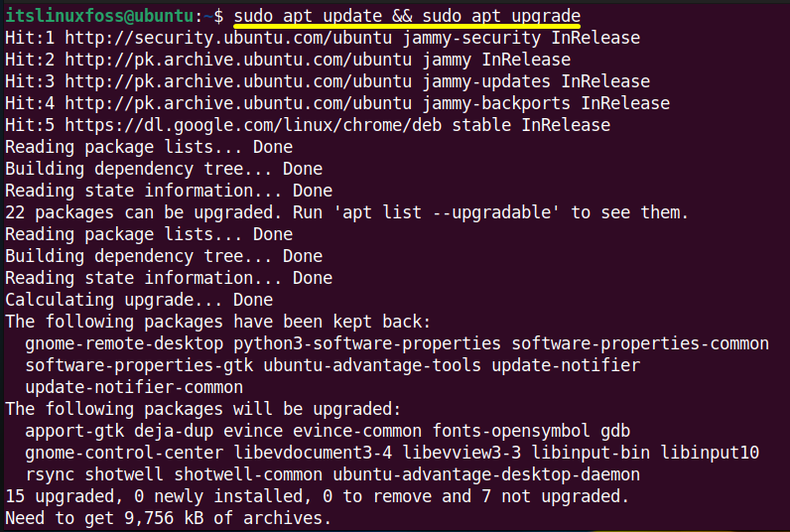Click the 'Calculating upgrade... Done' line
The width and height of the screenshot is (790, 532).
pyautogui.click(x=139, y=300)
